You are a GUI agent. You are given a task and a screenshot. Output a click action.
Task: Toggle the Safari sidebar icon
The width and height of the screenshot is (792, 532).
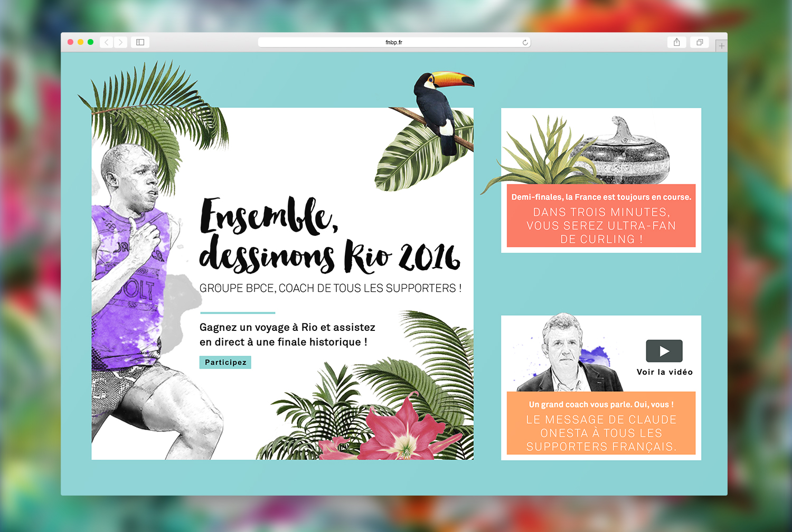140,42
